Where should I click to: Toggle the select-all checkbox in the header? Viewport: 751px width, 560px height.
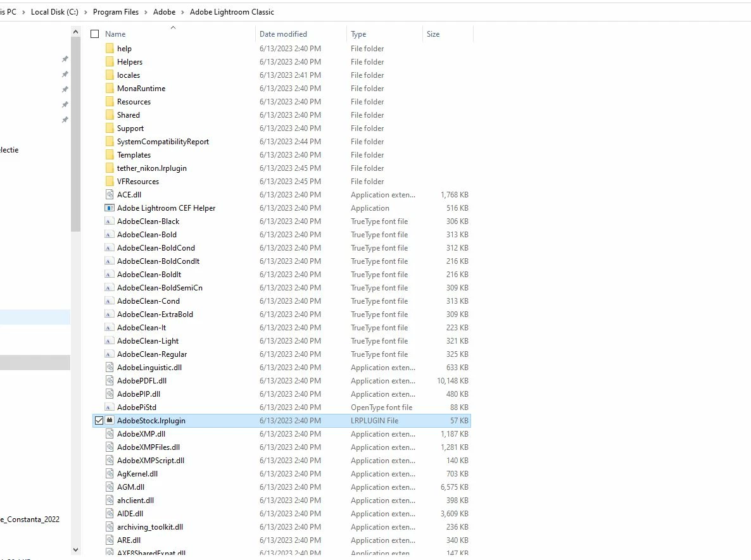point(95,34)
